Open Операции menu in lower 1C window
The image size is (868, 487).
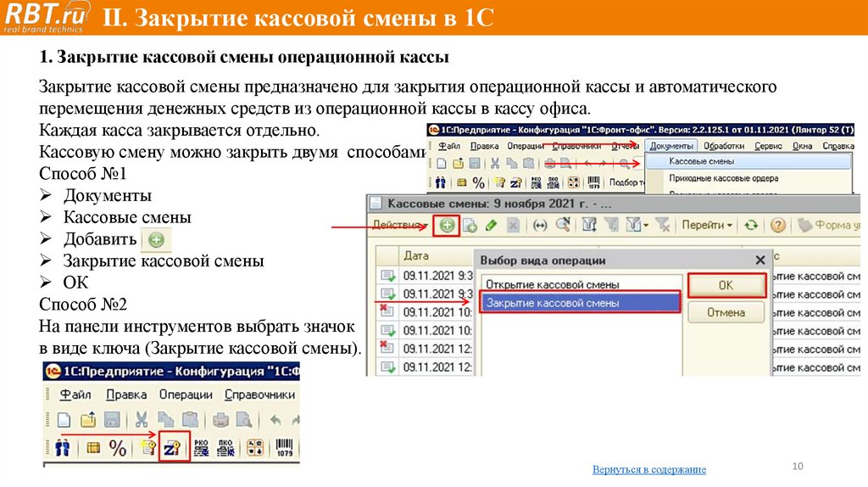[186, 395]
